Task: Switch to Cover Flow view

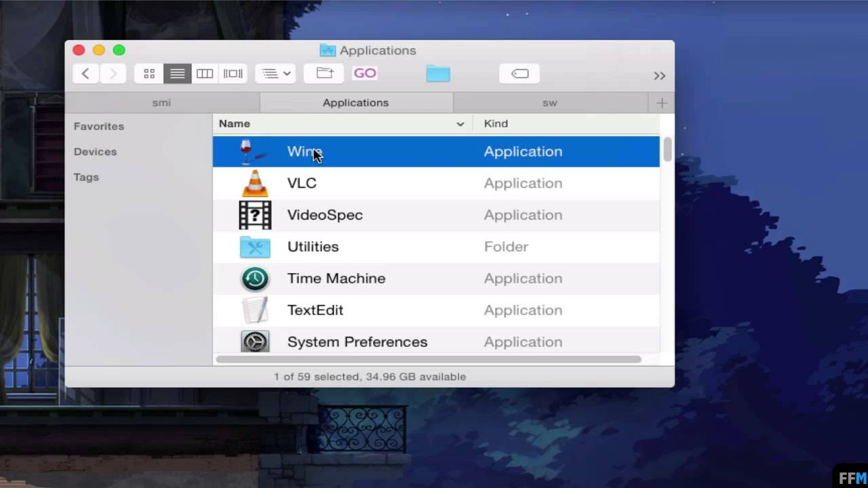Action: (x=233, y=74)
